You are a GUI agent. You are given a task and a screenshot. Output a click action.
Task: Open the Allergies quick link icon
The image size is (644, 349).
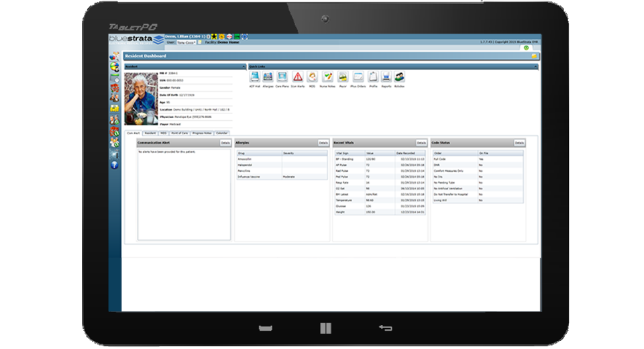point(268,77)
